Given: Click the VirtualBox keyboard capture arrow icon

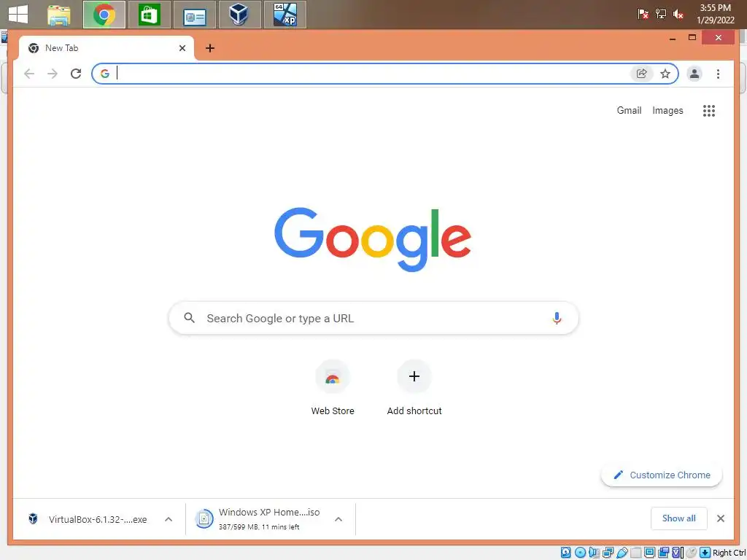Looking at the screenshot, I should point(705,553).
